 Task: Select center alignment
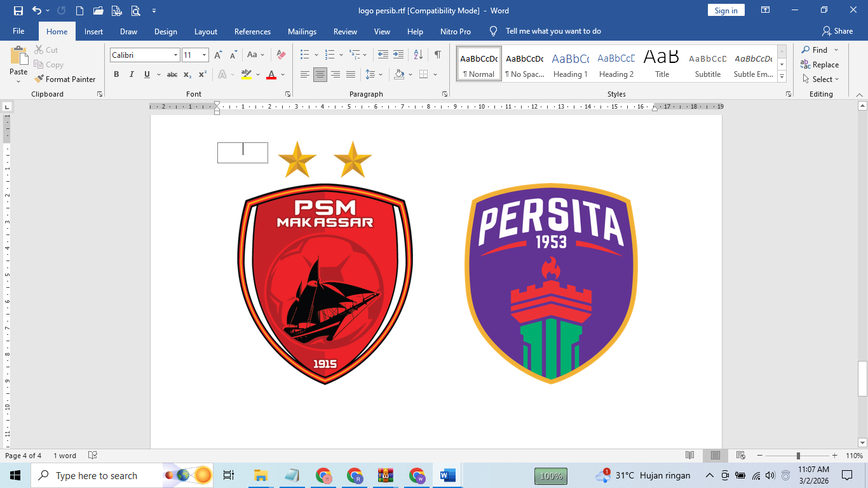[x=320, y=74]
